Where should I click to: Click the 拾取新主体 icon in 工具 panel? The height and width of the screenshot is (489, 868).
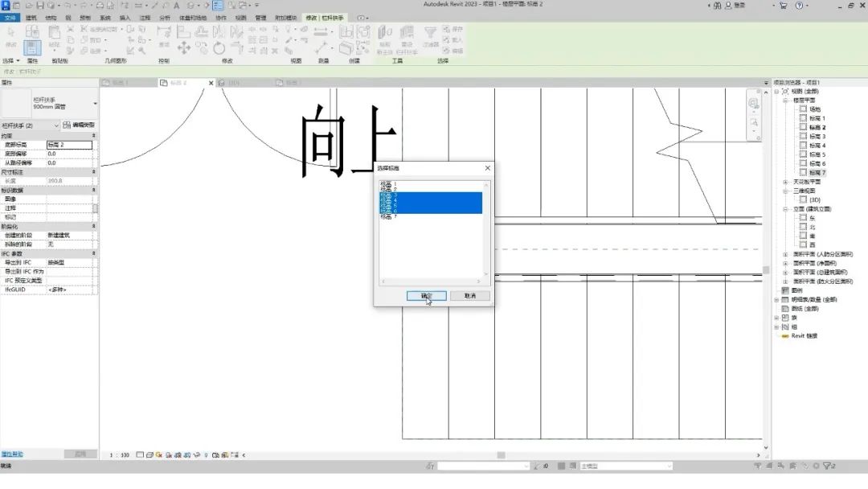click(385, 33)
